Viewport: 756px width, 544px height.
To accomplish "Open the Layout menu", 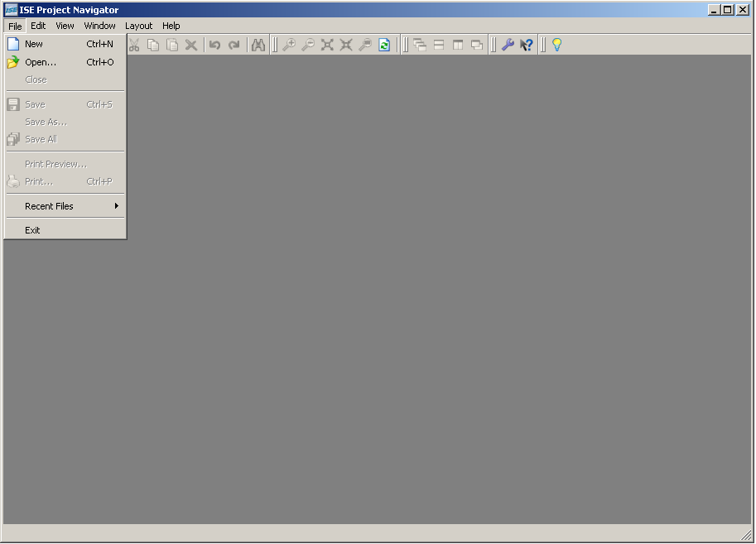I will tap(138, 26).
